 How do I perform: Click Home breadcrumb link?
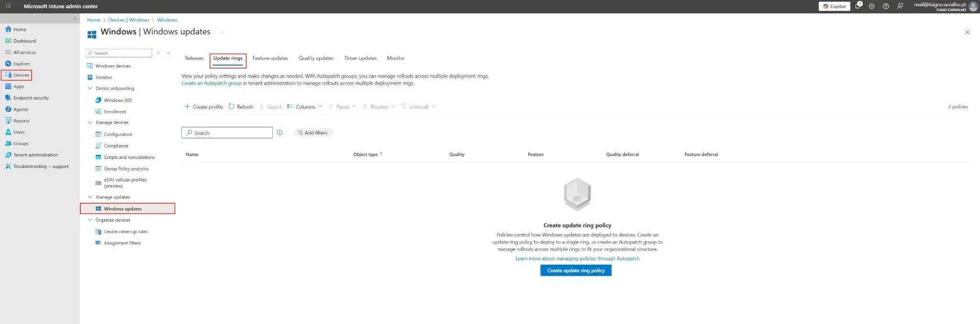tap(94, 20)
